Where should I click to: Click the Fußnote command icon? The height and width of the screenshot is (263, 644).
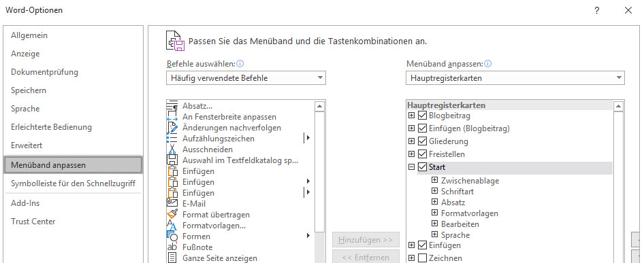coord(172,247)
